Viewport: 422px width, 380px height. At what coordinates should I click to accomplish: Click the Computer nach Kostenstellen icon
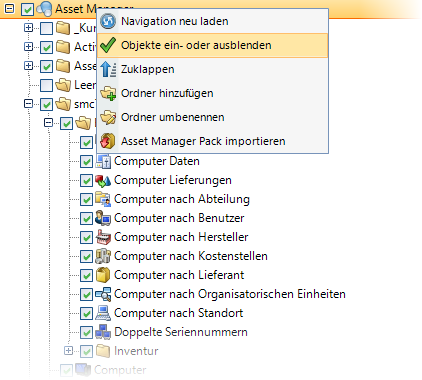pyautogui.click(x=103, y=256)
